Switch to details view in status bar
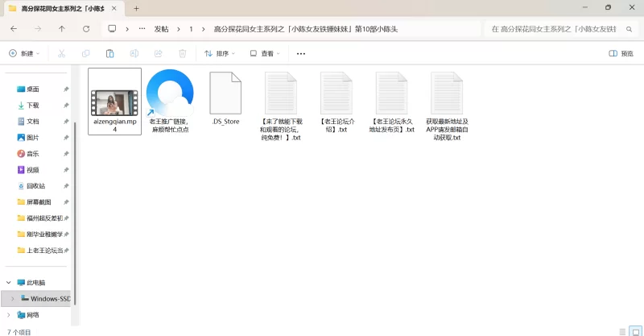644x336 pixels. coord(621,330)
